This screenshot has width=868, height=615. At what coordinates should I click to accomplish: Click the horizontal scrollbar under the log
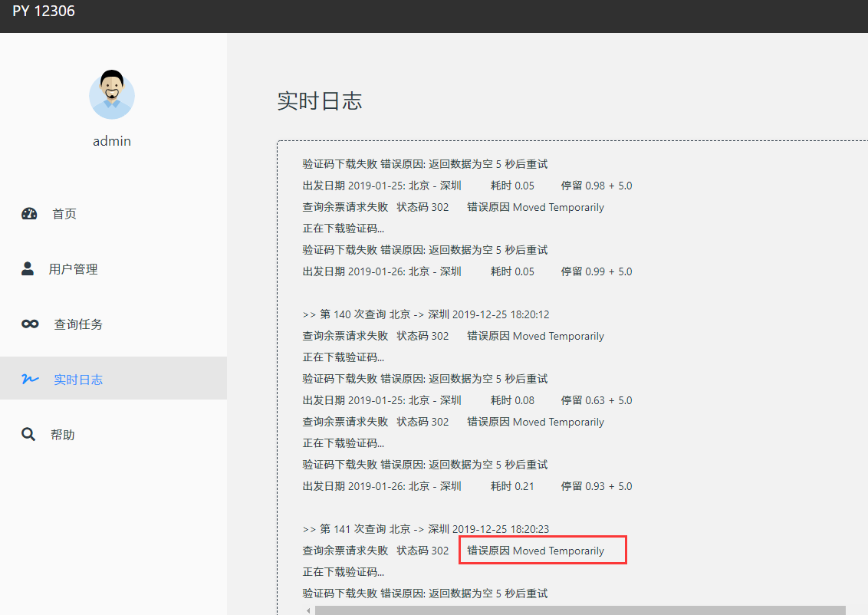pyautogui.click(x=580, y=610)
